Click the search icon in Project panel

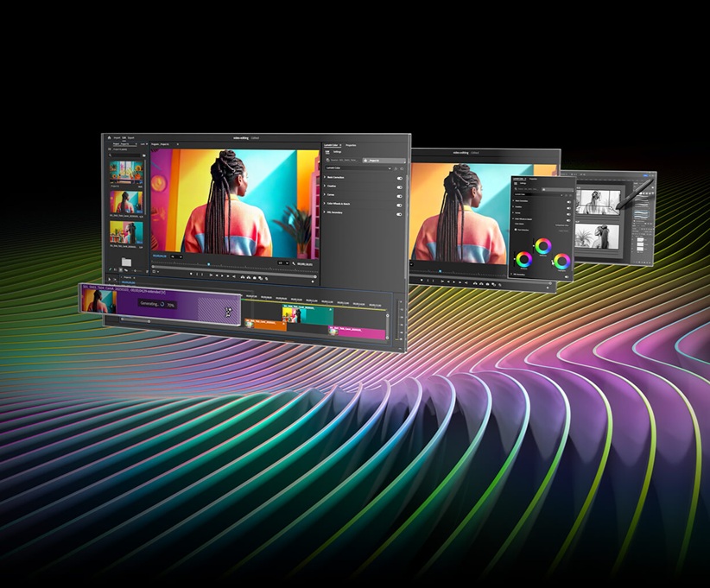pos(110,155)
